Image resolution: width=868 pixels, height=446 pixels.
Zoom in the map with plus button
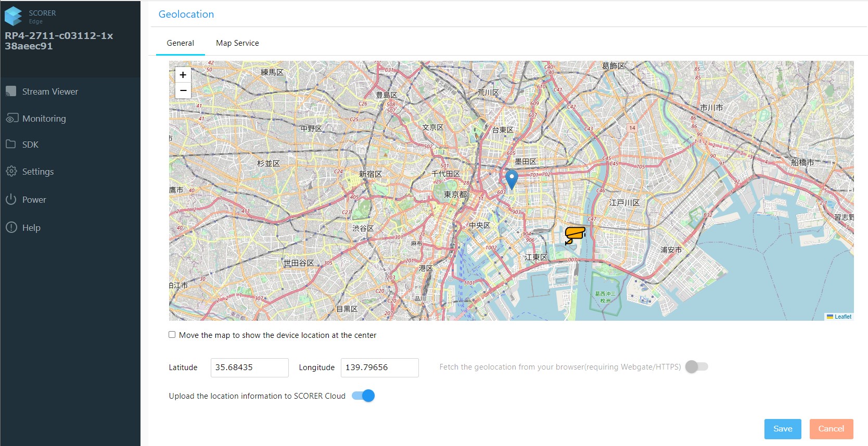183,75
